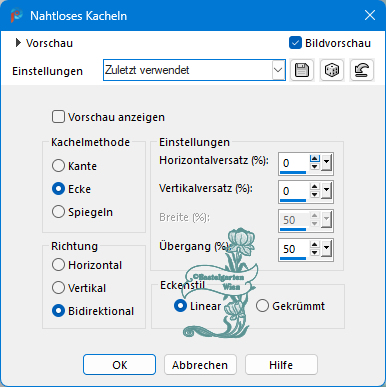386x387 pixels.
Task: Increase Übergang value with the up arrow
Action: 315,245
